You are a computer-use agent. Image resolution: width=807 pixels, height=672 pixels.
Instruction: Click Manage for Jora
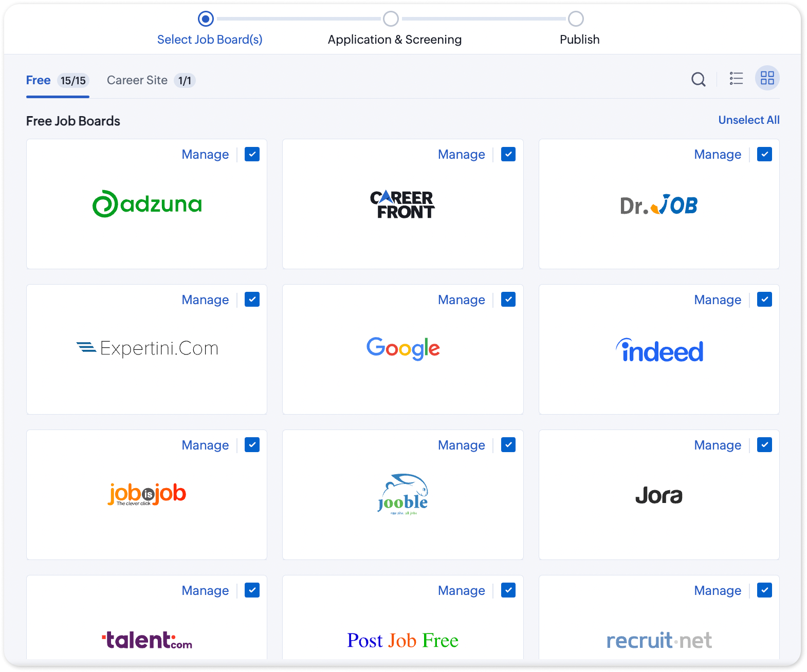[718, 445]
